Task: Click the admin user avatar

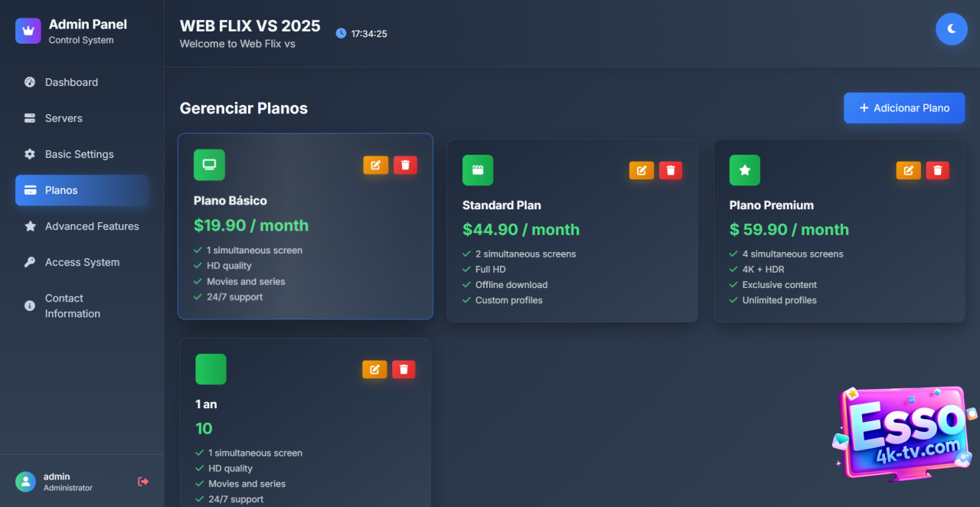Action: (x=26, y=482)
